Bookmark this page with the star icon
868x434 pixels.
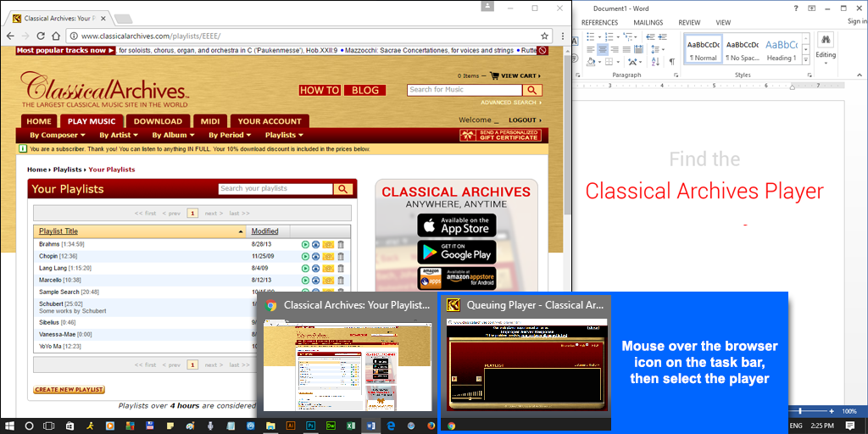click(x=544, y=36)
